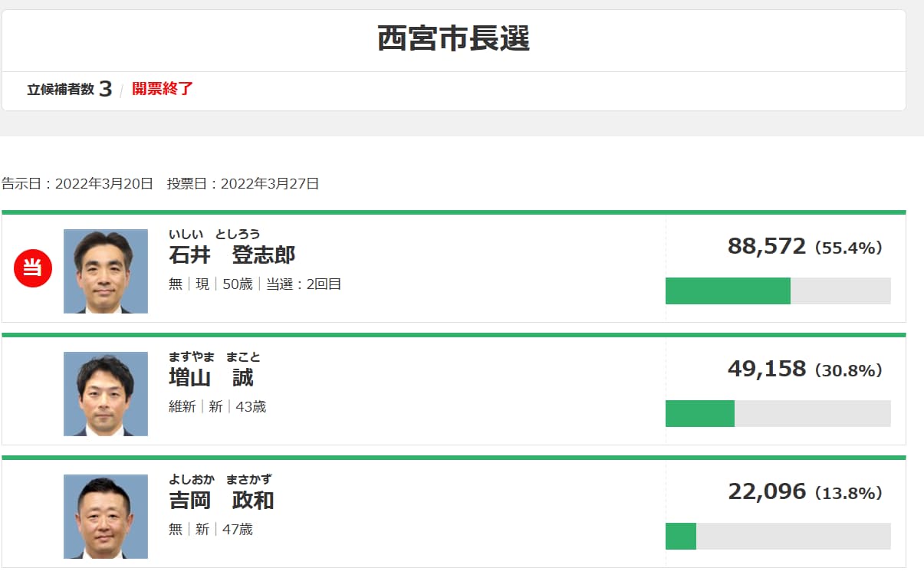Click the 維新 party label
924x578 pixels.
[x=182, y=407]
